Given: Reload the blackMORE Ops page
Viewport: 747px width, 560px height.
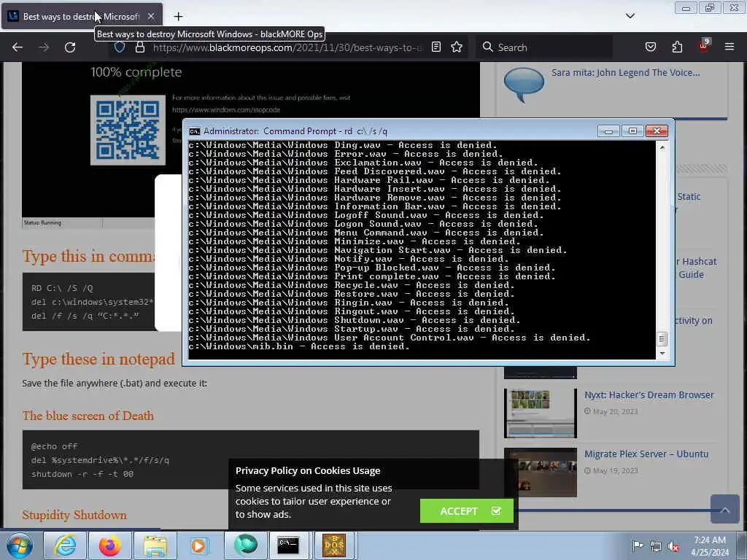Looking at the screenshot, I should (70, 47).
